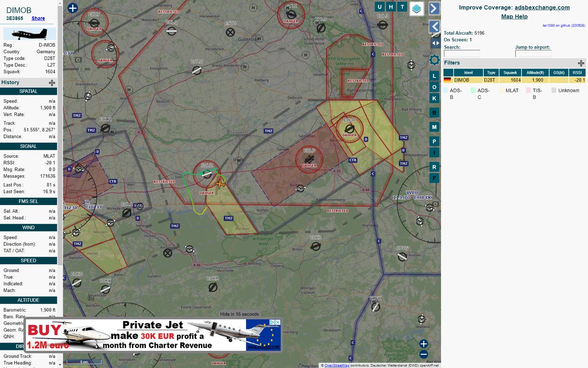Viewport: 588px width, 368px height.
Task: Collapse the SPATIAL section header
Action: point(28,91)
